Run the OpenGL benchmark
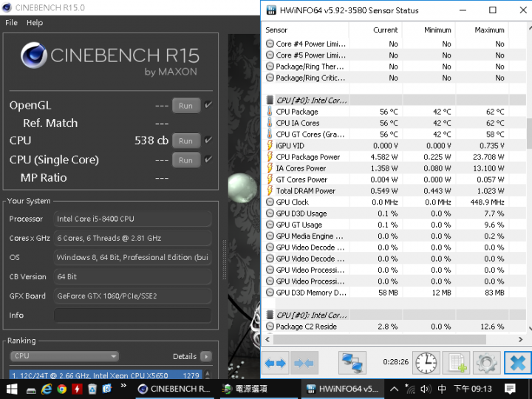 [x=186, y=106]
